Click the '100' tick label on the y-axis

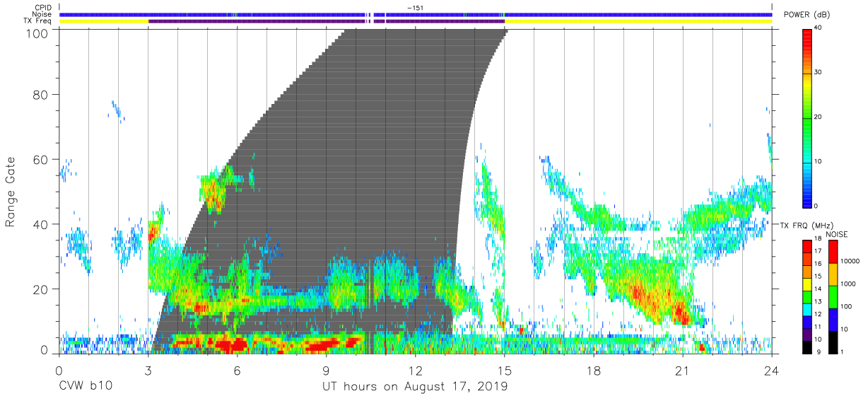tap(38, 33)
